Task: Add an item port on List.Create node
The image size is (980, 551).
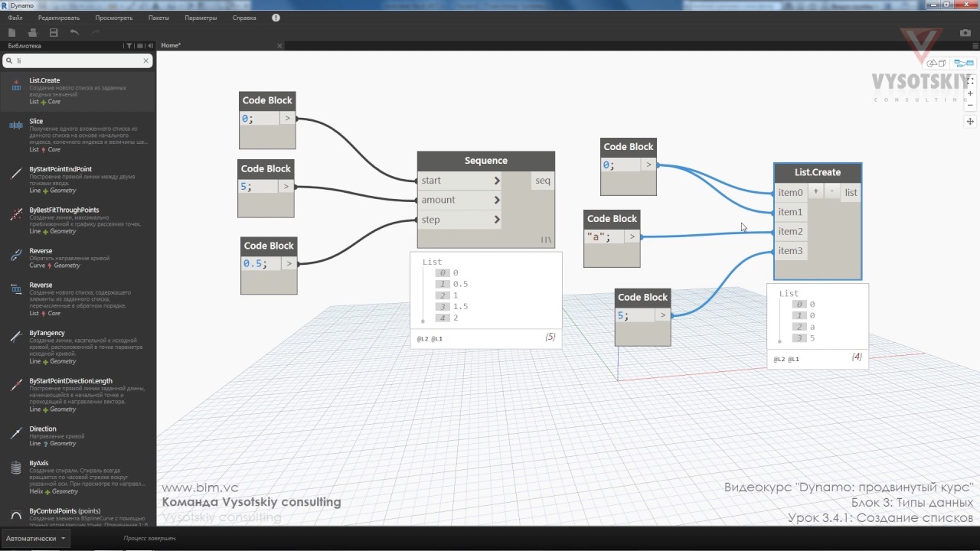Action: [x=816, y=191]
